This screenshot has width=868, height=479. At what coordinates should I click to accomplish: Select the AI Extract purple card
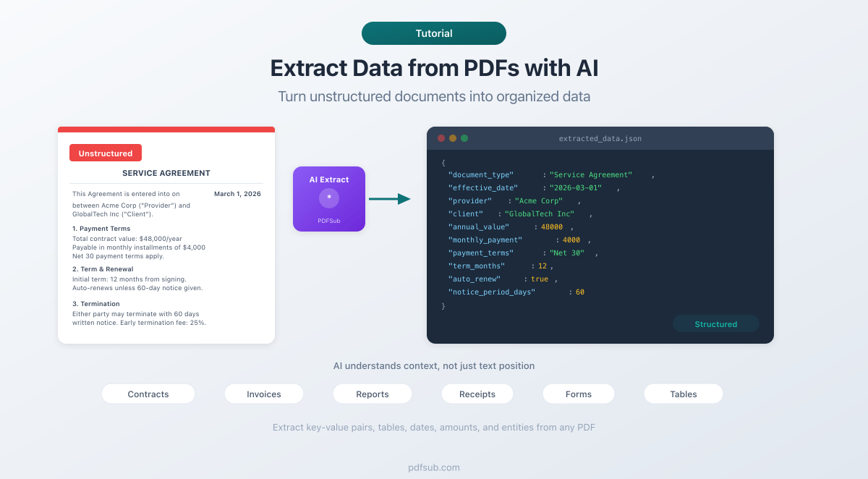pos(329,199)
